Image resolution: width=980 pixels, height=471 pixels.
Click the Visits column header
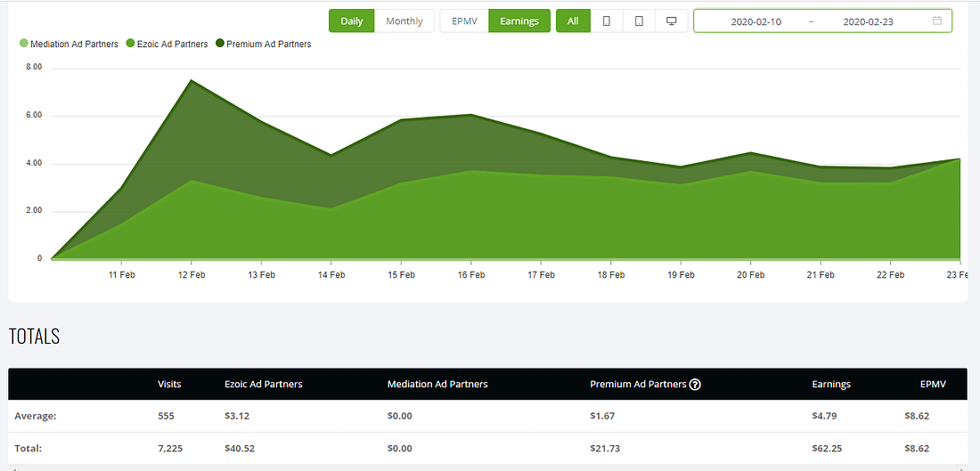click(x=169, y=384)
